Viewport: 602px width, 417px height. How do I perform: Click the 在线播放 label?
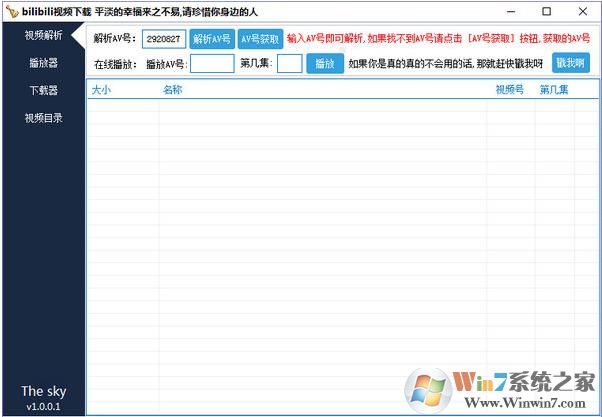(115, 64)
